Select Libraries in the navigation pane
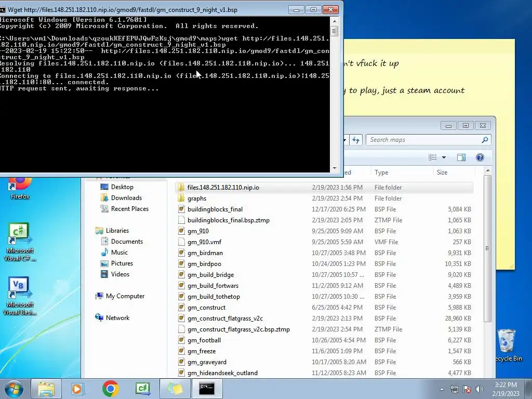The width and height of the screenshot is (532, 399). pyautogui.click(x=112, y=231)
